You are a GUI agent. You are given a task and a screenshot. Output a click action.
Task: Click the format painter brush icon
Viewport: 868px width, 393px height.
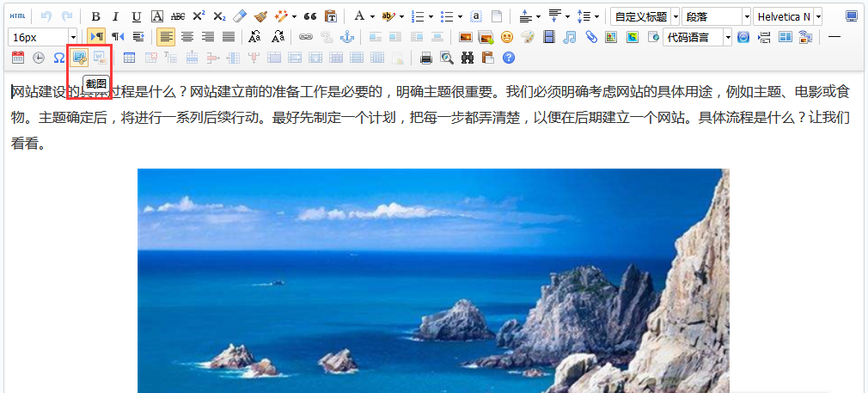click(x=260, y=16)
